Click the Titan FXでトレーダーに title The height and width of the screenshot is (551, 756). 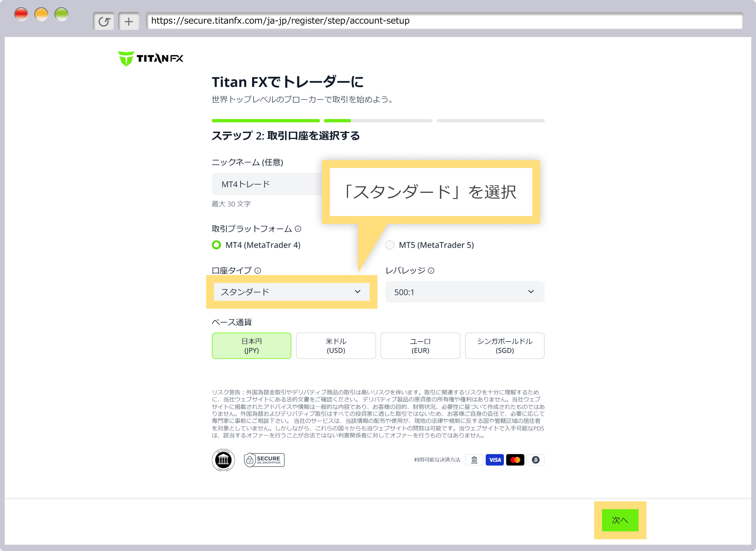288,82
